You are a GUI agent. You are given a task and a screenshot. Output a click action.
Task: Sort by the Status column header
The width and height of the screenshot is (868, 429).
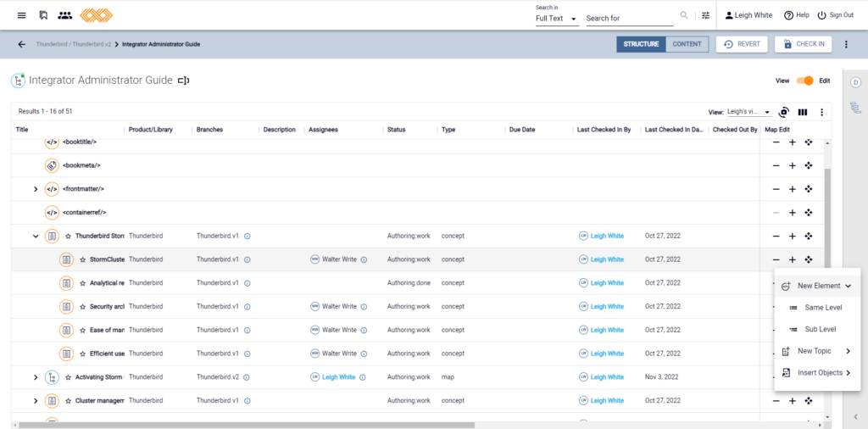click(x=396, y=130)
